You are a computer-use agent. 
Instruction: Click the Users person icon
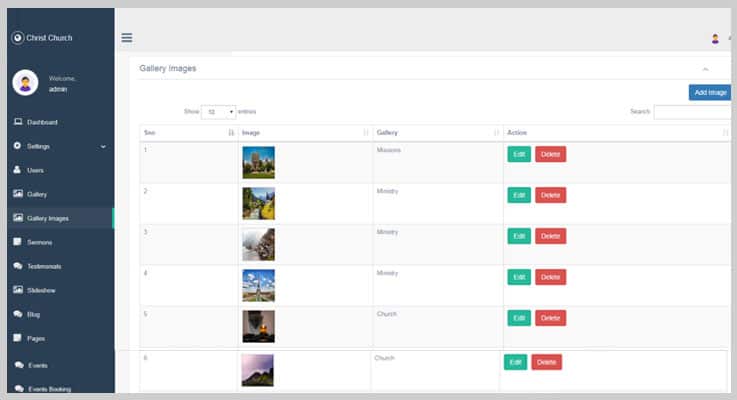pos(17,170)
